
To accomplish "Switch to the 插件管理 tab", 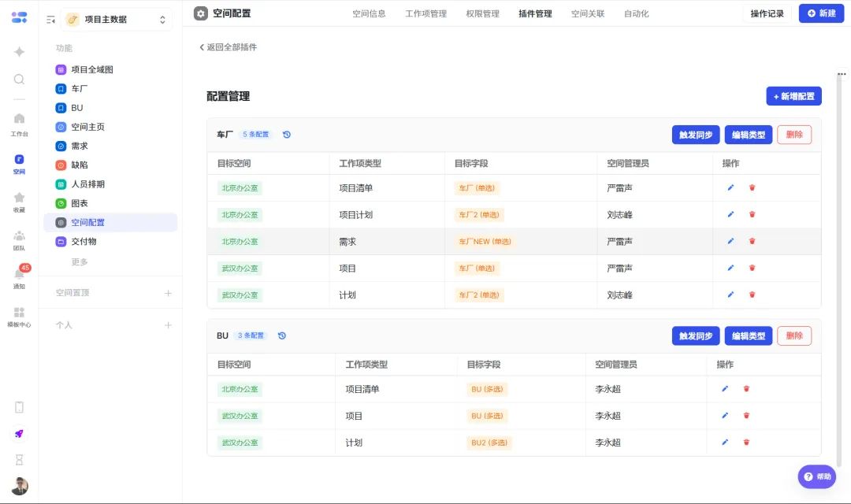I will pyautogui.click(x=535, y=13).
